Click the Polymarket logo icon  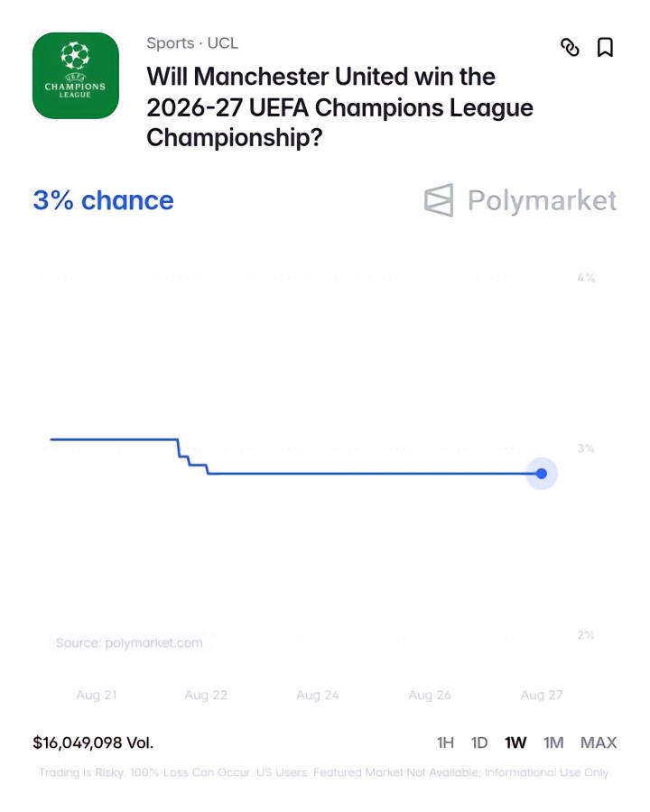pos(439,200)
